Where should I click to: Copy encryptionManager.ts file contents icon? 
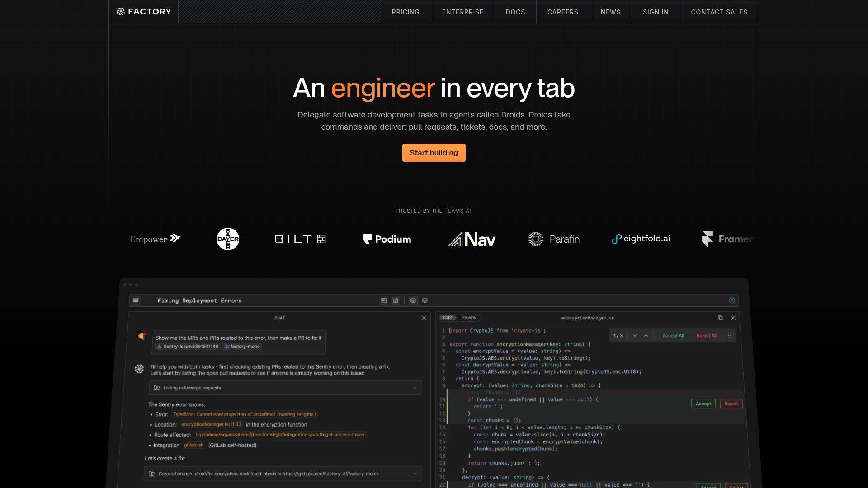[720, 318]
